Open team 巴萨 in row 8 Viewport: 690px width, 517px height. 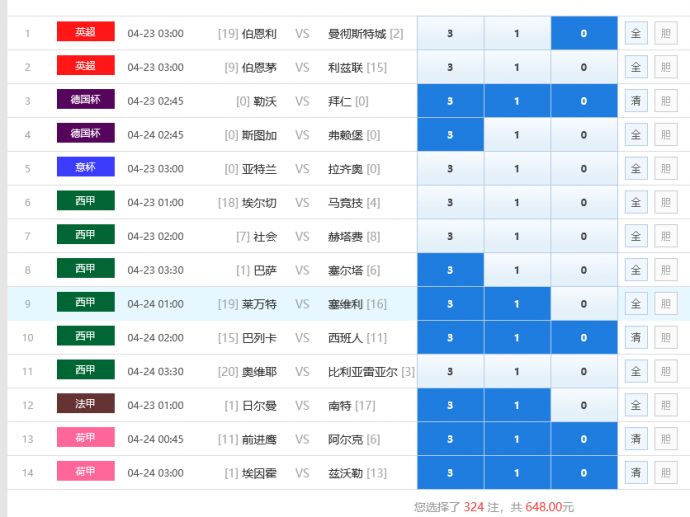pyautogui.click(x=265, y=271)
